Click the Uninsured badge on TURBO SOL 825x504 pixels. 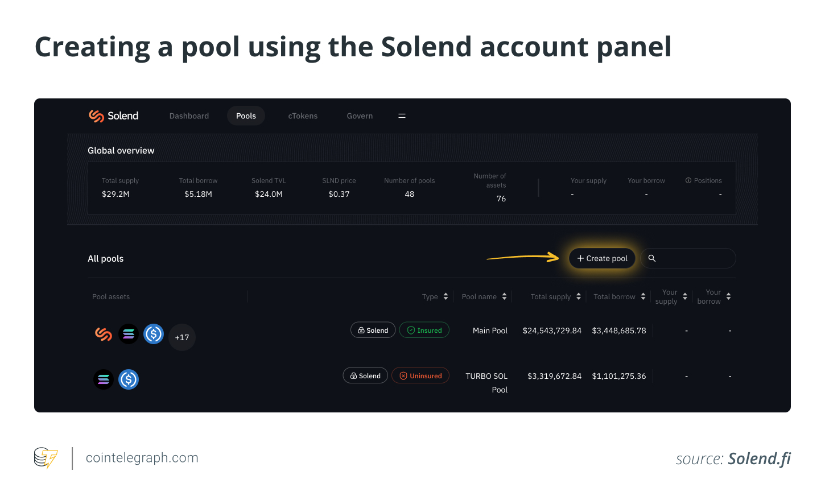click(x=420, y=376)
